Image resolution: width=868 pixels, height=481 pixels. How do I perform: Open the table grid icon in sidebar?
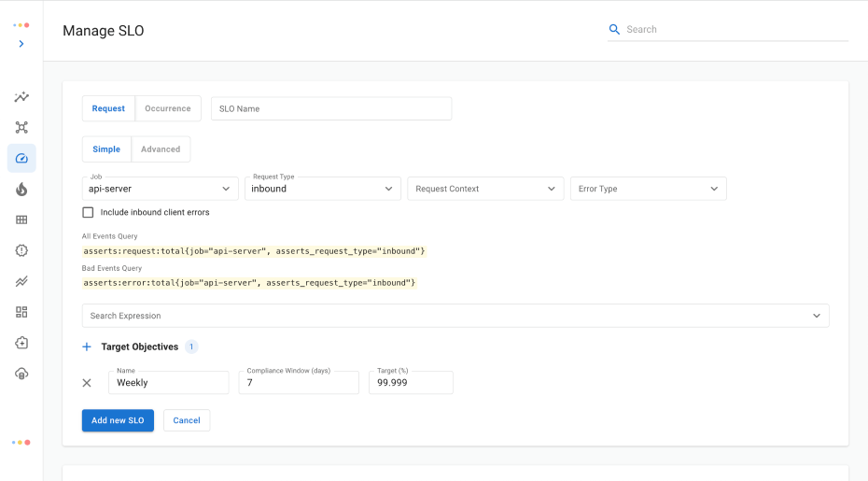pos(21,220)
